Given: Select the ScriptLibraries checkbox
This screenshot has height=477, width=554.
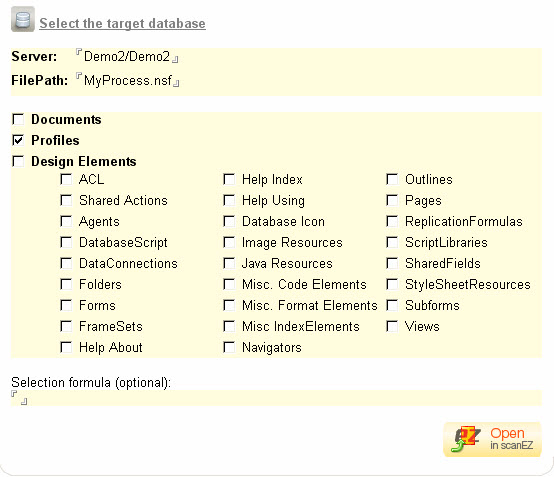Looking at the screenshot, I should tap(392, 242).
